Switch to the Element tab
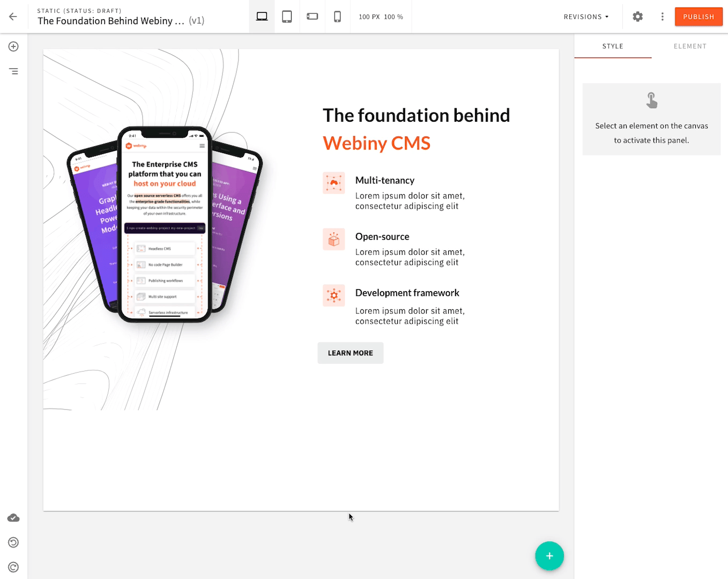 click(690, 46)
